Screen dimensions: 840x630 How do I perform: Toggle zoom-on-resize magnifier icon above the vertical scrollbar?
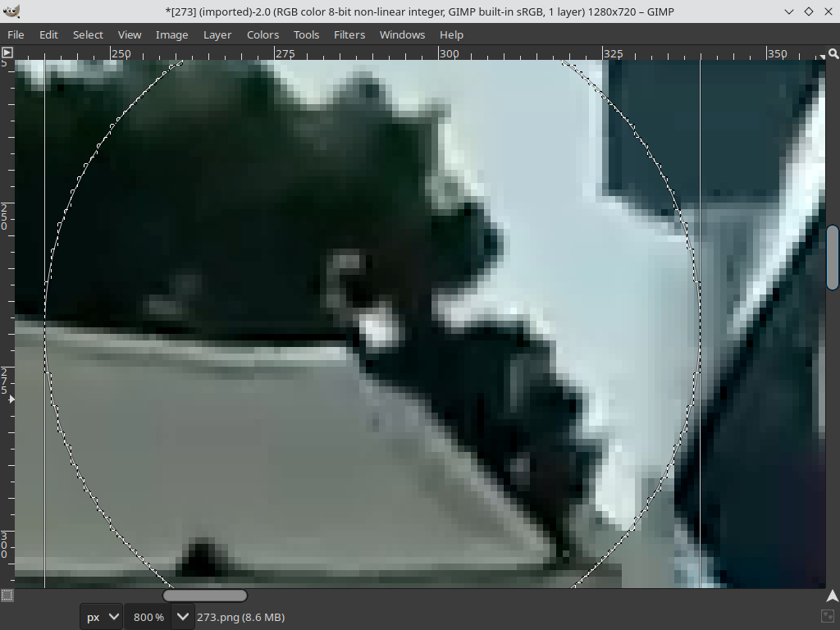(x=833, y=53)
